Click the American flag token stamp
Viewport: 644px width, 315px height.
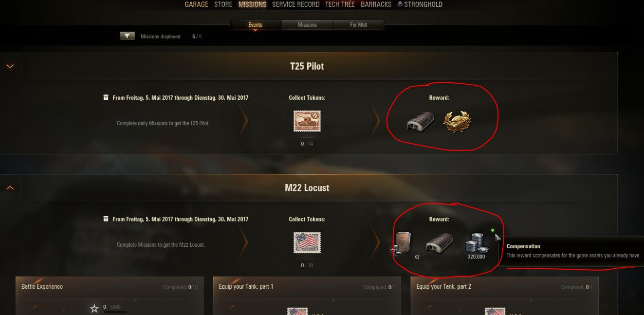coord(307,242)
